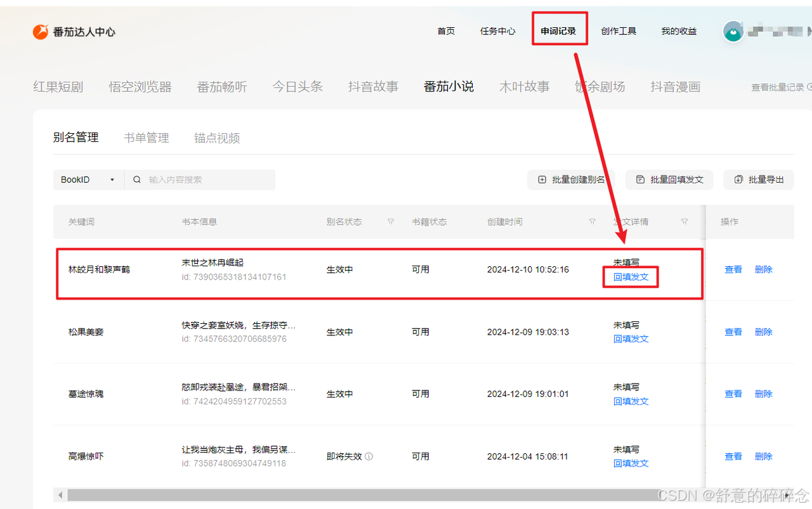
Task: Open 任务中心 in top navigation
Action: [498, 31]
